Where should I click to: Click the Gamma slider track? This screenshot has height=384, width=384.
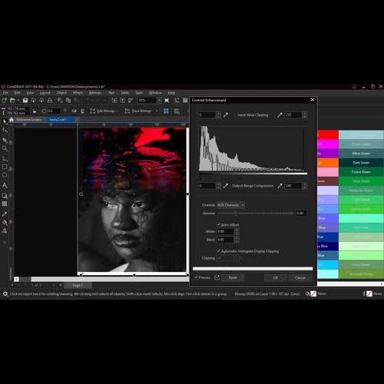(x=255, y=213)
